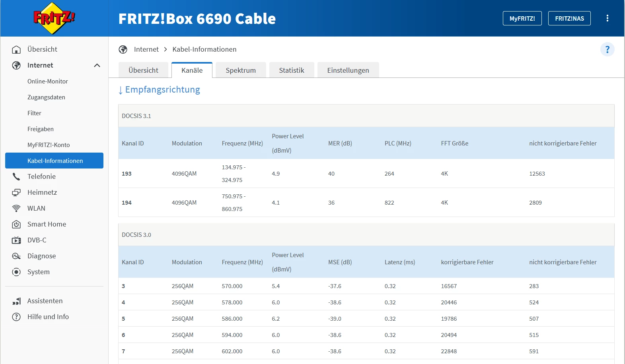The height and width of the screenshot is (364, 625).
Task: Open WLAN in the sidebar
Action: [x=36, y=208]
